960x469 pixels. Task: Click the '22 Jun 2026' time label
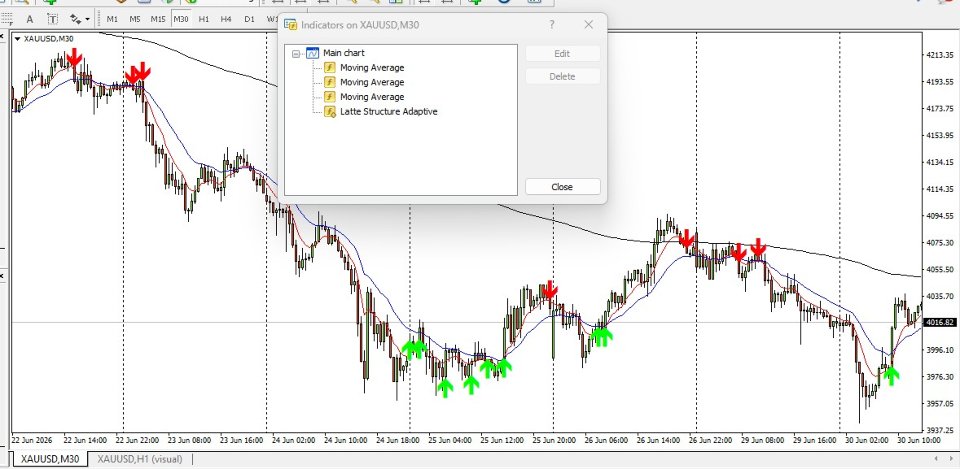click(x=33, y=440)
